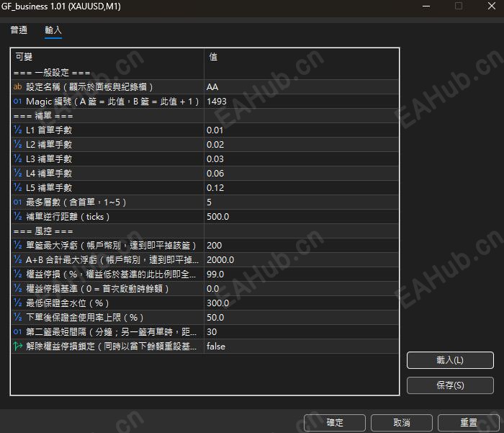504x433 pixels.
Task: Select the '=== 一般設定 ===' section row
Action: pyautogui.click(x=204, y=72)
